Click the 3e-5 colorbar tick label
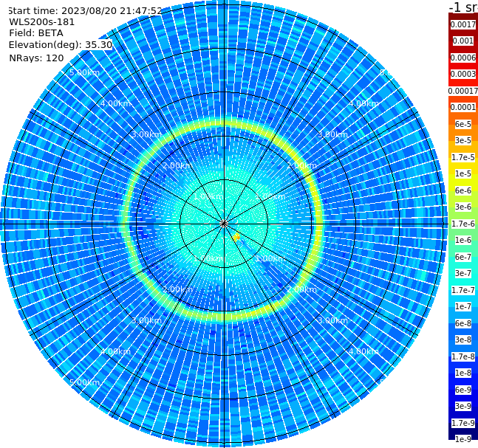This screenshot has height=448, width=478. (x=463, y=140)
